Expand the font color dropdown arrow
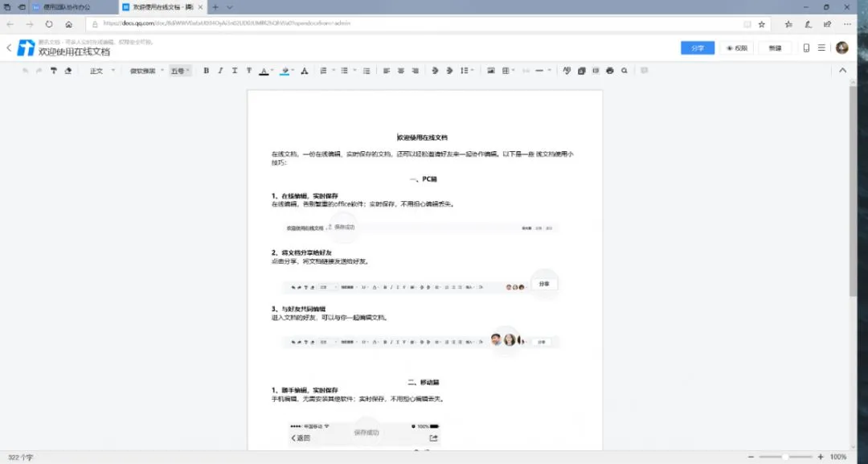 tap(272, 71)
